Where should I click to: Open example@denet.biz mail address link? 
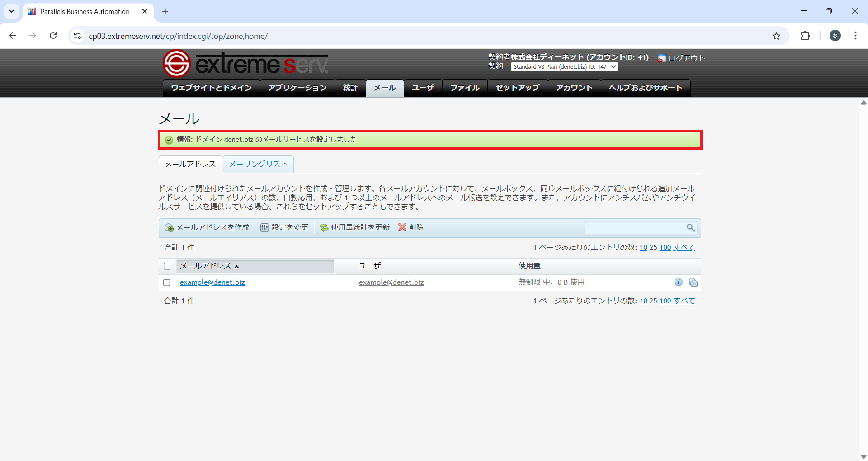(x=212, y=282)
